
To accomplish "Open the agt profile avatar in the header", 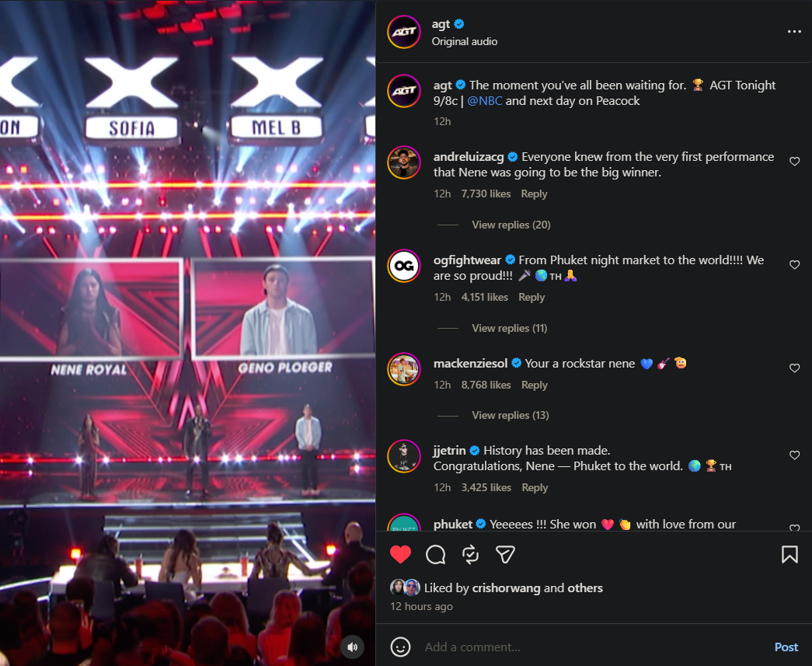I will pyautogui.click(x=404, y=32).
